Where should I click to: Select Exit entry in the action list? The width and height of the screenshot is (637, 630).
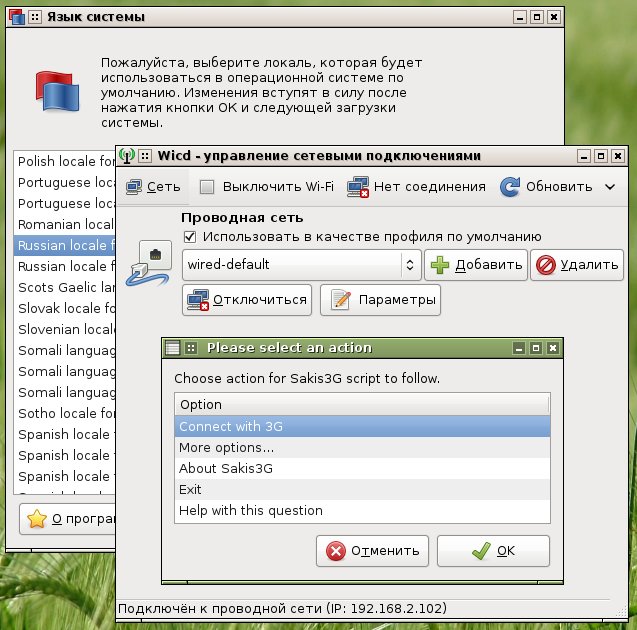click(362, 489)
